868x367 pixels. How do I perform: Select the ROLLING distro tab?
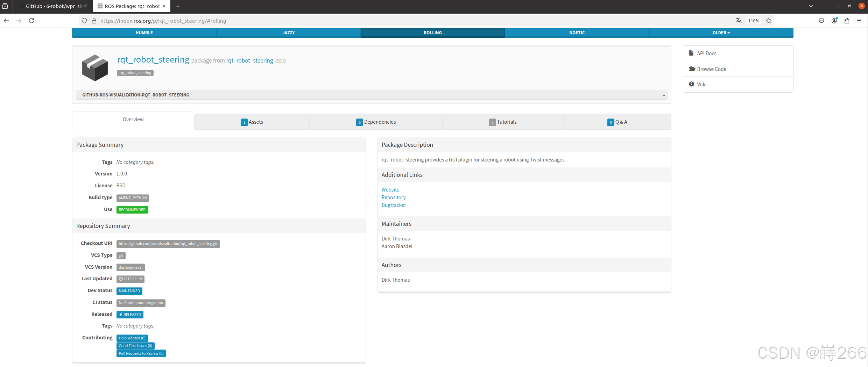tap(433, 33)
